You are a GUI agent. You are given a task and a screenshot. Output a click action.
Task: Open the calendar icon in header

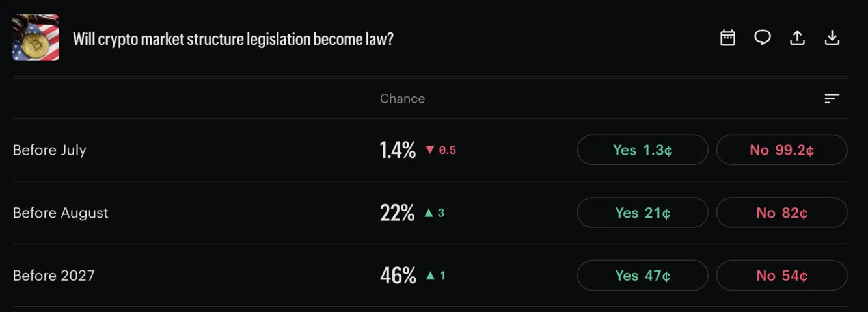point(727,38)
